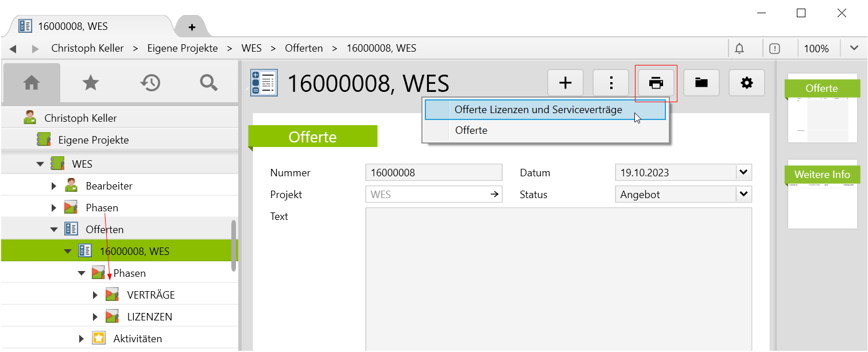Choose plain 'Offerte' from print menu
868x352 pixels.
point(471,130)
